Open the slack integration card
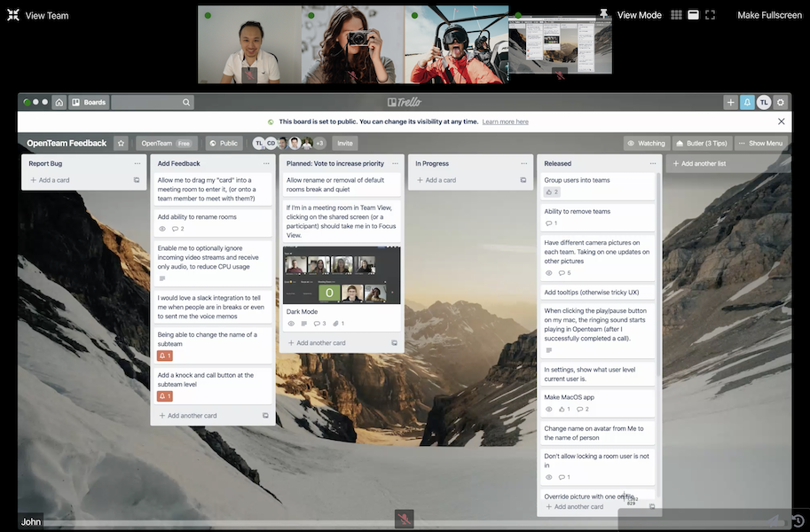 (212, 307)
